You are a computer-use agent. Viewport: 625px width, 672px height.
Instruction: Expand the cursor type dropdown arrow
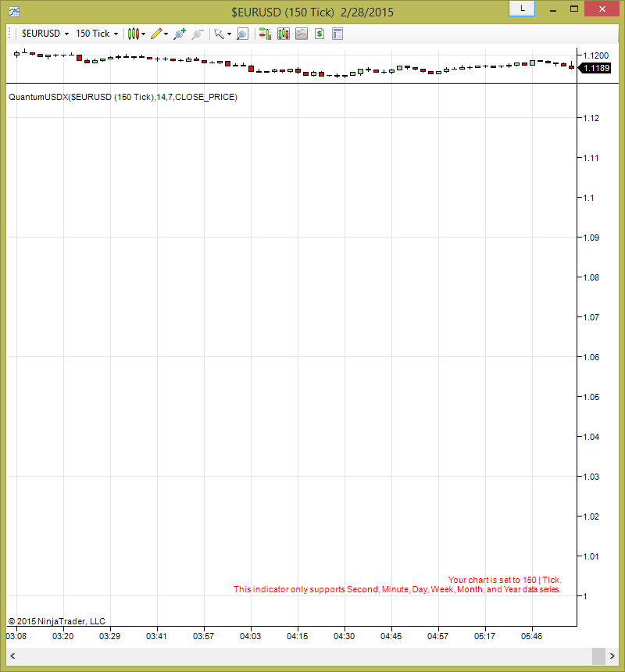click(x=229, y=34)
